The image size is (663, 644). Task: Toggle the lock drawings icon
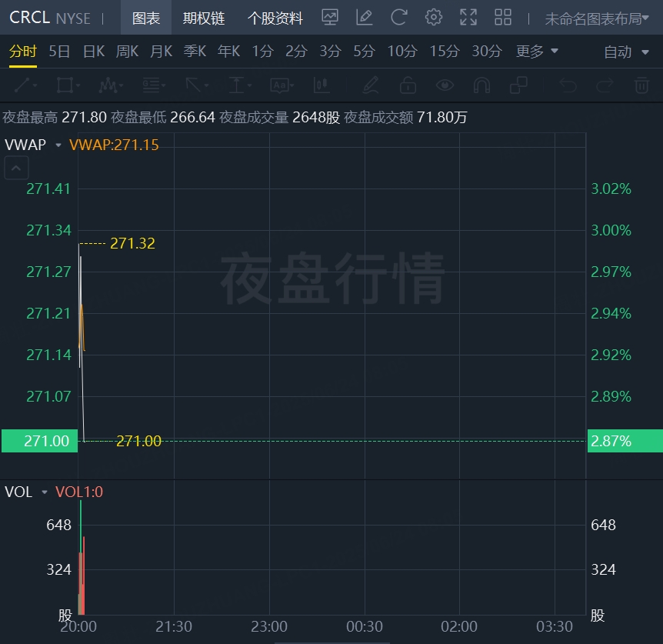(x=408, y=85)
